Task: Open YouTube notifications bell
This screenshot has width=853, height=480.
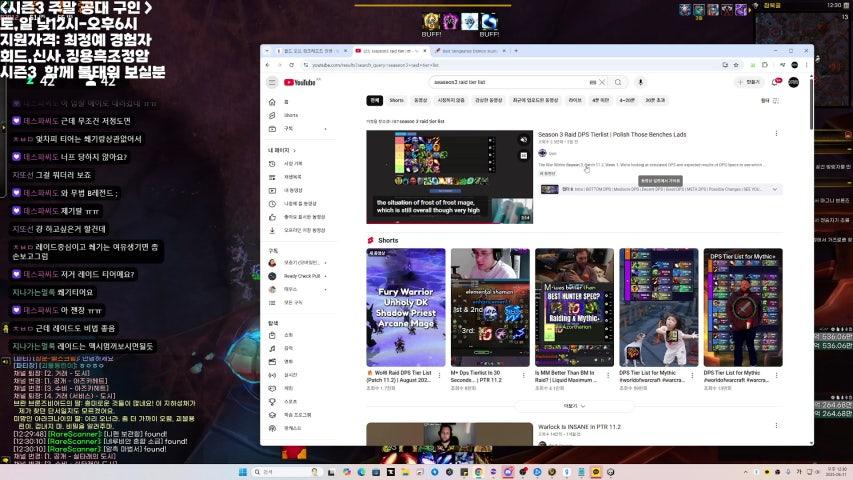Action: coord(775,82)
